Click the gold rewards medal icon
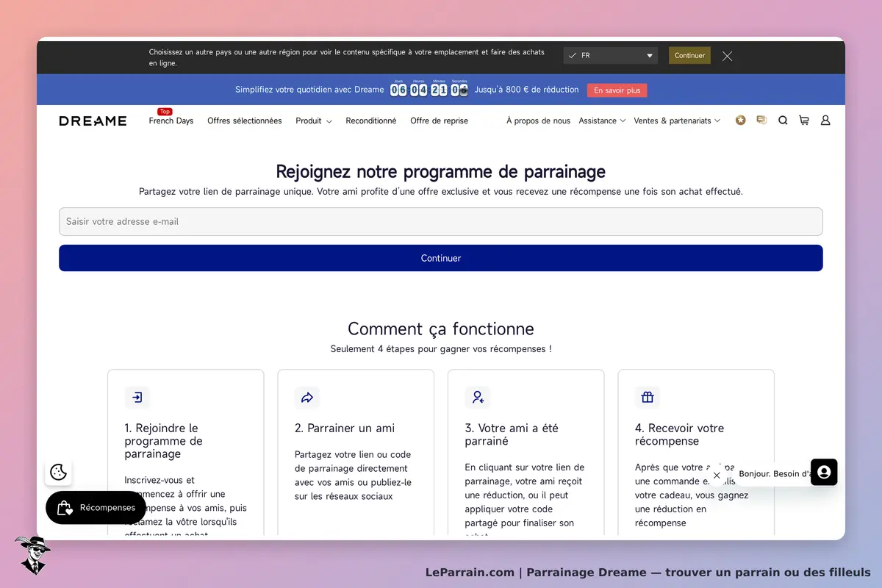882x588 pixels. pos(740,121)
